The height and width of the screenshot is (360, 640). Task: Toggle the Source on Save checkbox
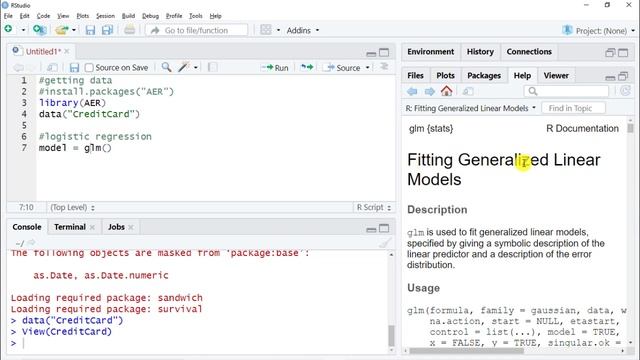click(x=89, y=68)
